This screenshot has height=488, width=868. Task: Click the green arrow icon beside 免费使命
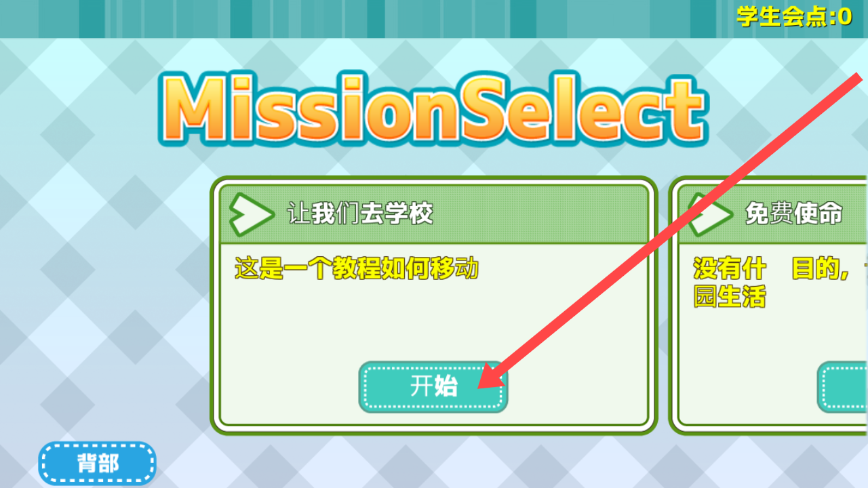tap(710, 214)
